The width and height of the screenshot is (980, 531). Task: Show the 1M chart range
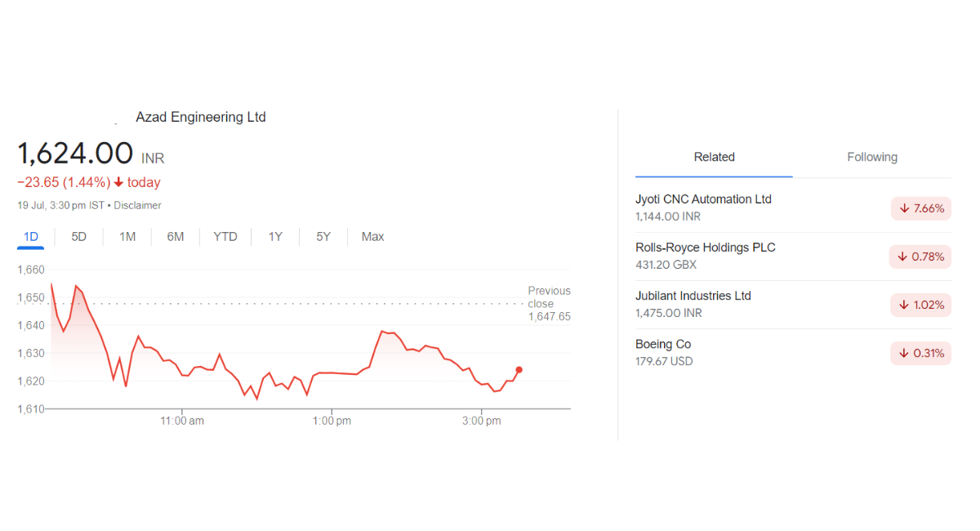127,237
